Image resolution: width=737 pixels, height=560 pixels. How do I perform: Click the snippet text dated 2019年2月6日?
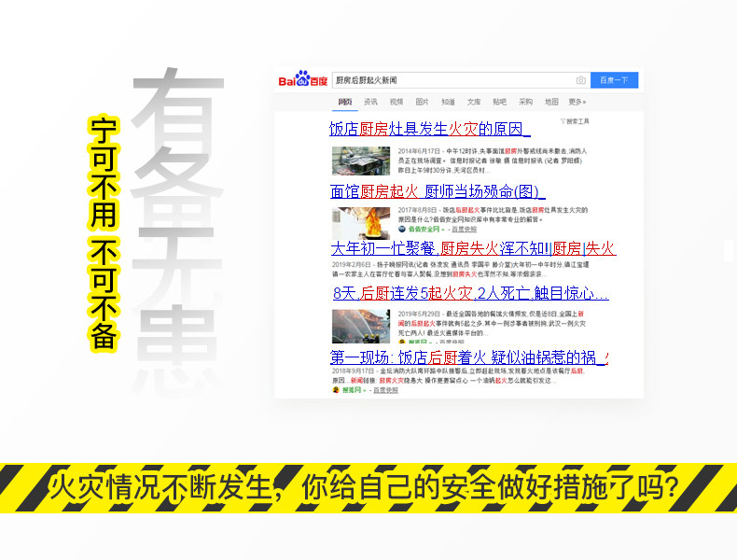(x=460, y=270)
